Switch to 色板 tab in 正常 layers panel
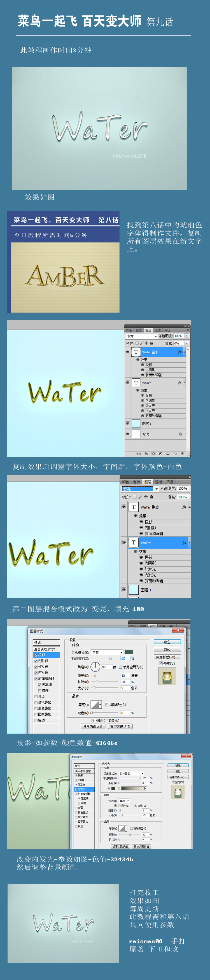Screen dimensions: 210x980 139,330
